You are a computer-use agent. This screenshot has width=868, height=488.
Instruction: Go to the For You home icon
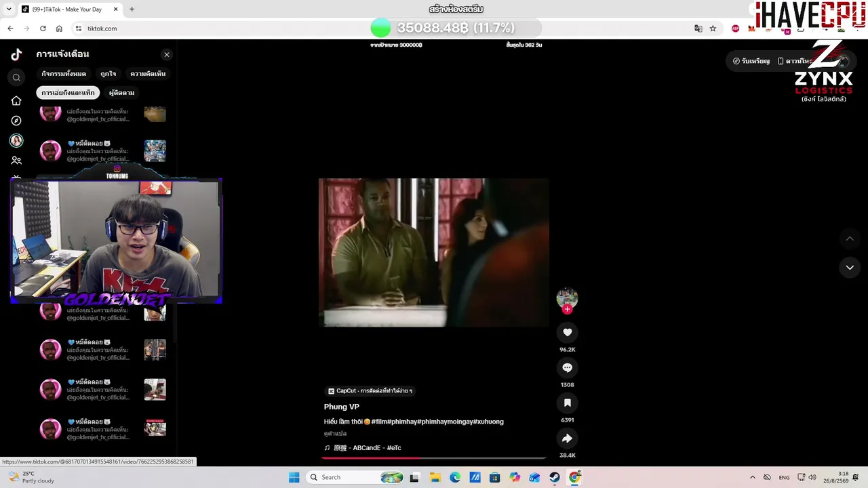tap(16, 101)
